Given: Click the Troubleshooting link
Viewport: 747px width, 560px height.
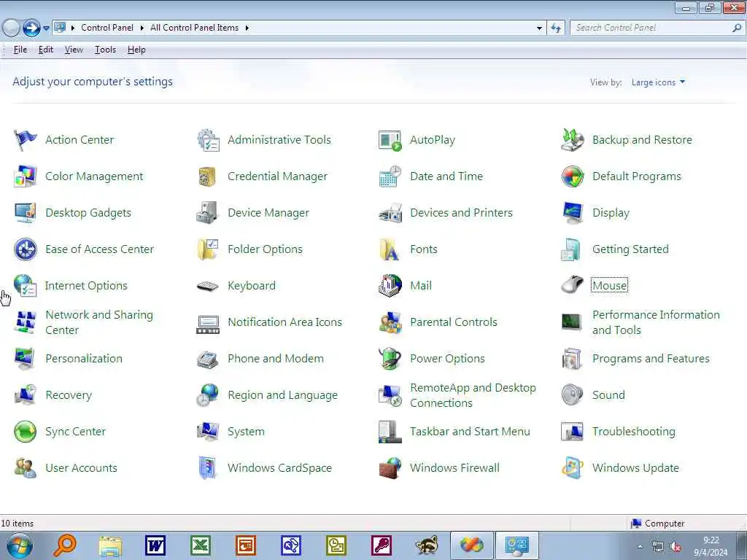Looking at the screenshot, I should (634, 432).
